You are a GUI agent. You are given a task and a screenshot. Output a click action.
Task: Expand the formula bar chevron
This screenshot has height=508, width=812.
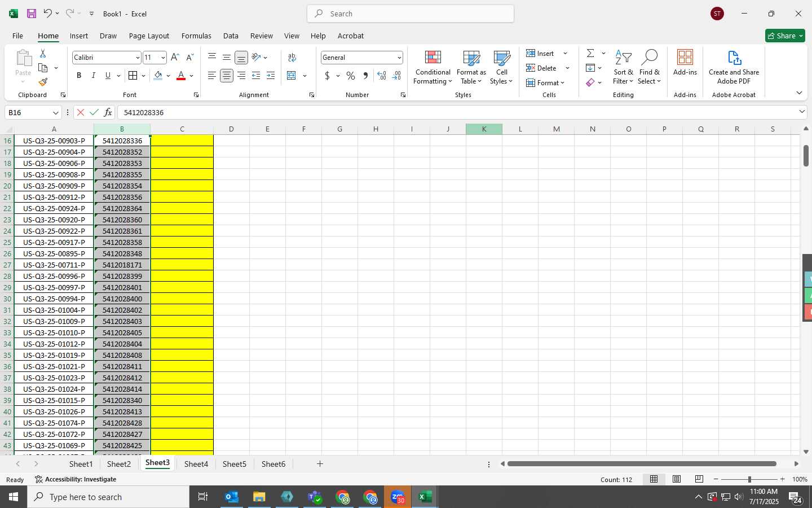802,112
